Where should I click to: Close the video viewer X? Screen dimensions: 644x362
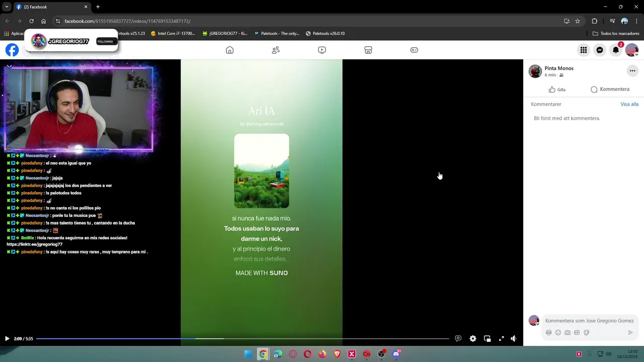pyautogui.click(x=9, y=66)
